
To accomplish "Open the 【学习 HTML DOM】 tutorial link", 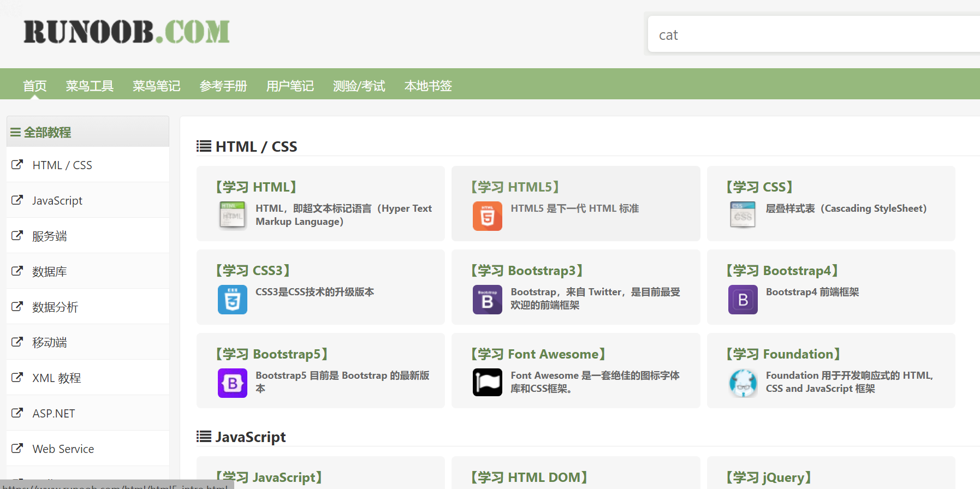I will click(529, 478).
